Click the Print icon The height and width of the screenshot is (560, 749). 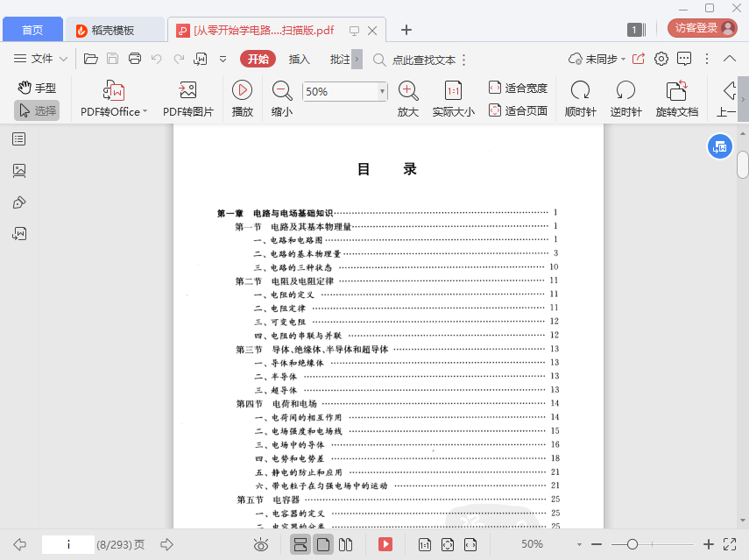135,59
